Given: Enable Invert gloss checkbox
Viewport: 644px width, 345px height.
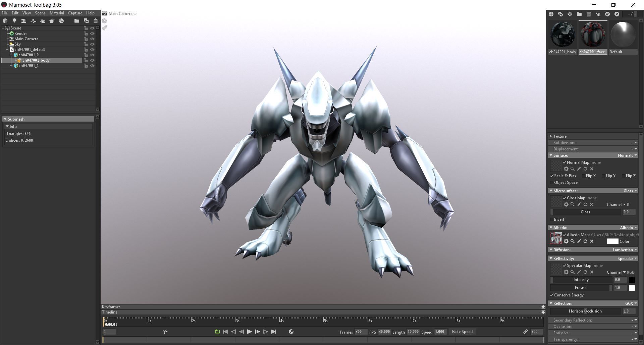Looking at the screenshot, I should pyautogui.click(x=552, y=219).
